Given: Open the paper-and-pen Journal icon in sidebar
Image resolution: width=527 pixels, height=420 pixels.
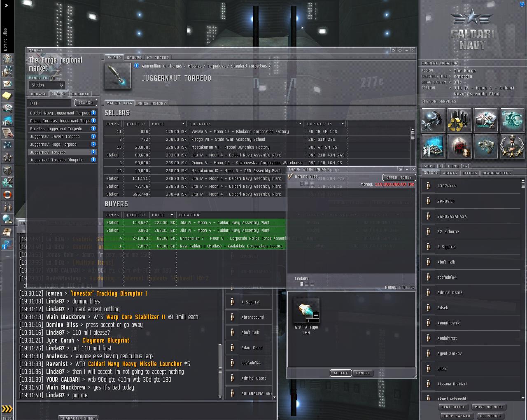Looking at the screenshot, I should 7,133.
